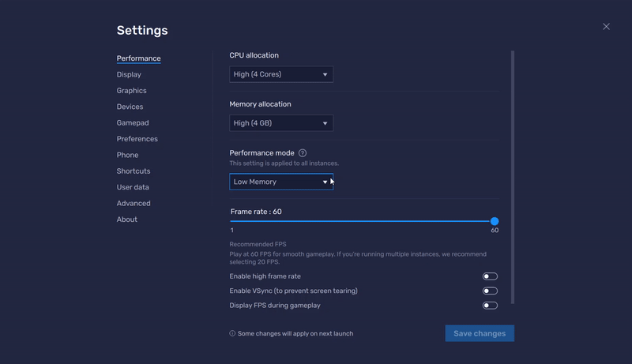Close the Settings window
Image resolution: width=632 pixels, height=364 pixels.
pyautogui.click(x=606, y=27)
